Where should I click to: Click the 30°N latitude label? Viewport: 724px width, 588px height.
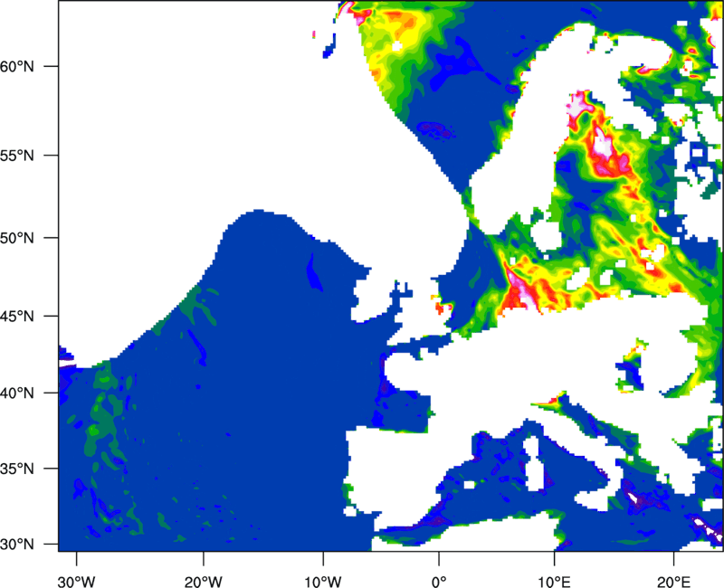click(x=17, y=545)
